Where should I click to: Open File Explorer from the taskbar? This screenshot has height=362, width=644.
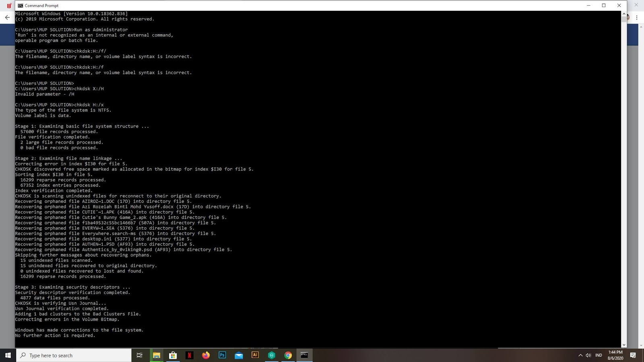(x=156, y=355)
